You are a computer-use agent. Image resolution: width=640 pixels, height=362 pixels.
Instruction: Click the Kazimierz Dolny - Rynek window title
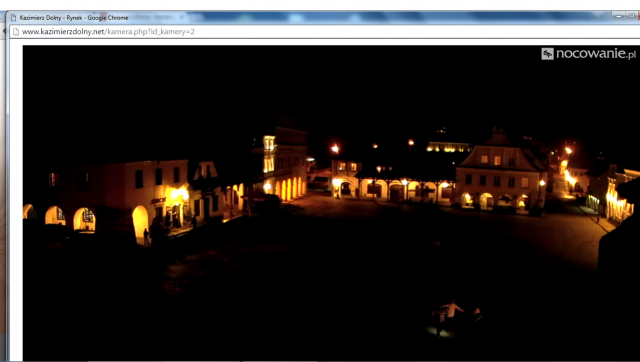click(74, 18)
